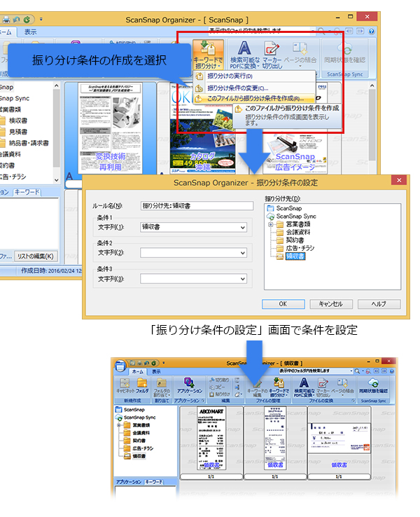Click ルール名(N) input field
The height and width of the screenshot is (517, 420).
click(197, 206)
